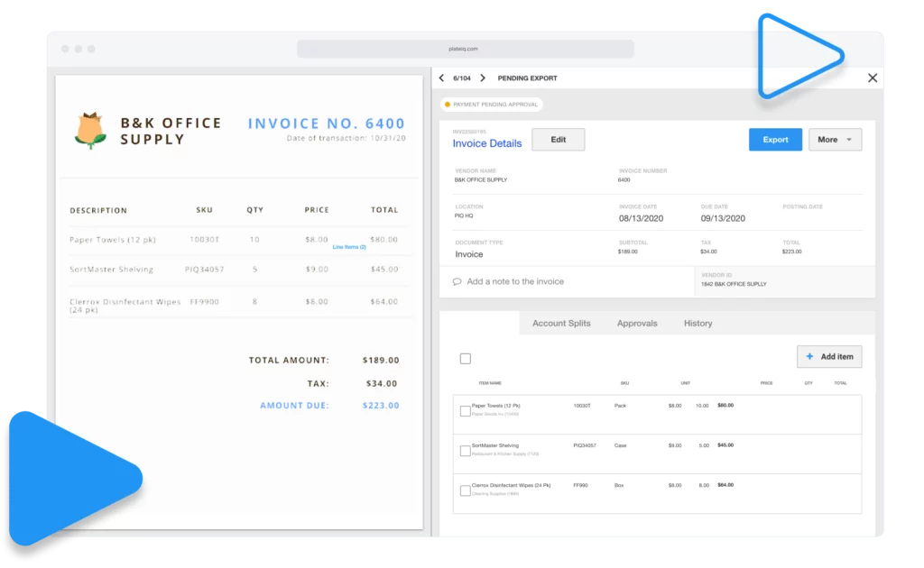
Task: Click the back chevron beside 6/104
Action: coord(441,78)
